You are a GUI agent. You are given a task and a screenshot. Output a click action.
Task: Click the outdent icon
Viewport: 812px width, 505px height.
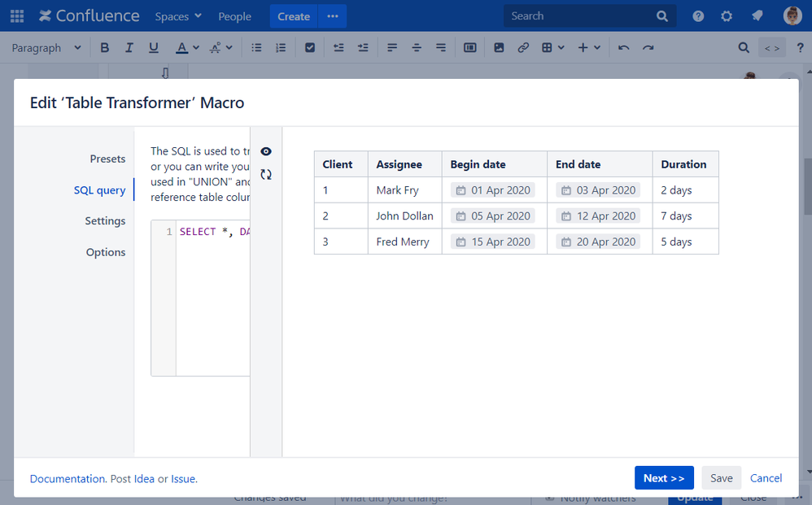[338, 48]
